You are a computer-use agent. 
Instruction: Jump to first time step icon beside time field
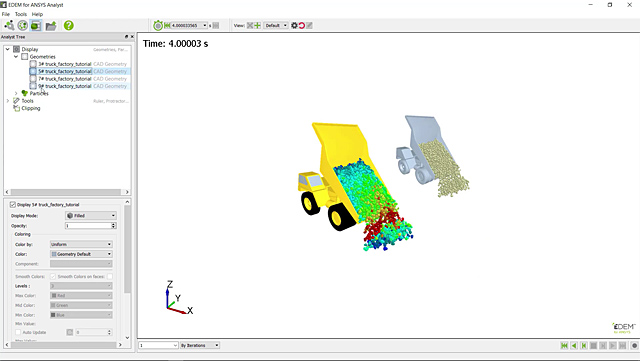tap(167, 25)
